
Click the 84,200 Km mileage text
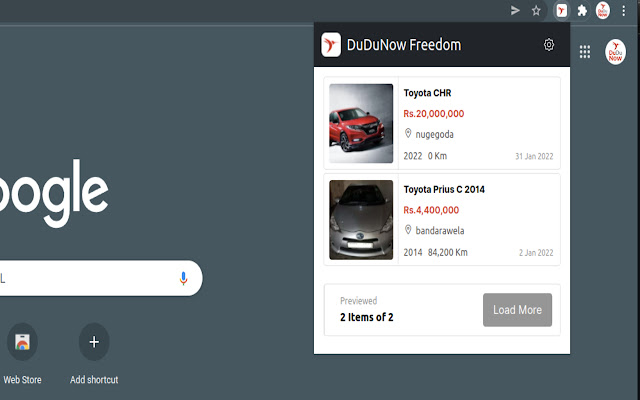pyautogui.click(x=447, y=252)
